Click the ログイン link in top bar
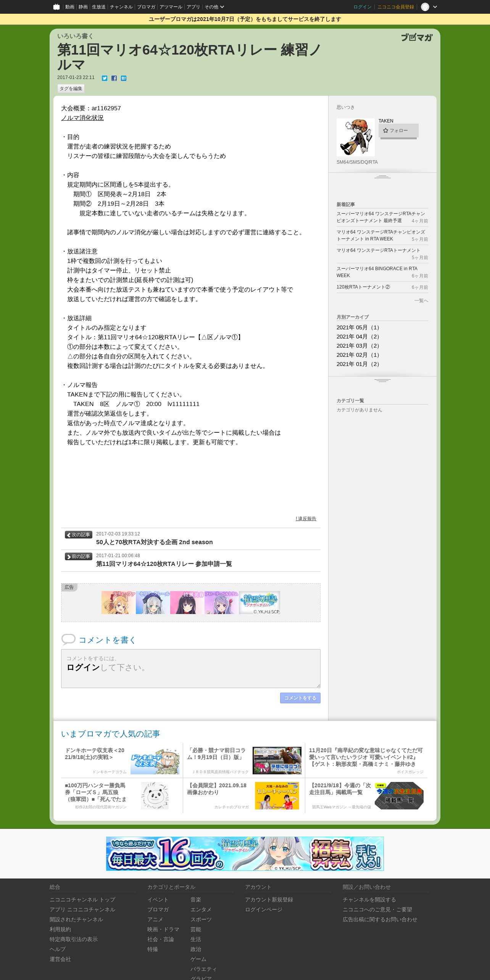The width and height of the screenshot is (490, 980). 362,7
